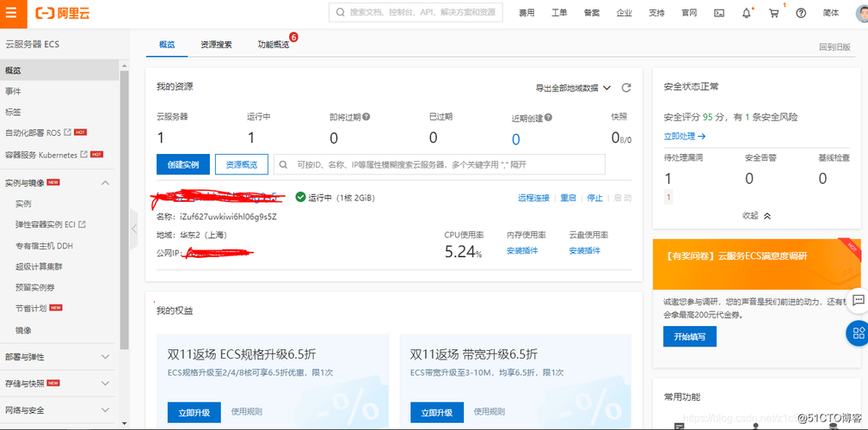Switch language via 简体
This screenshot has width=868, height=430.
[x=831, y=13]
